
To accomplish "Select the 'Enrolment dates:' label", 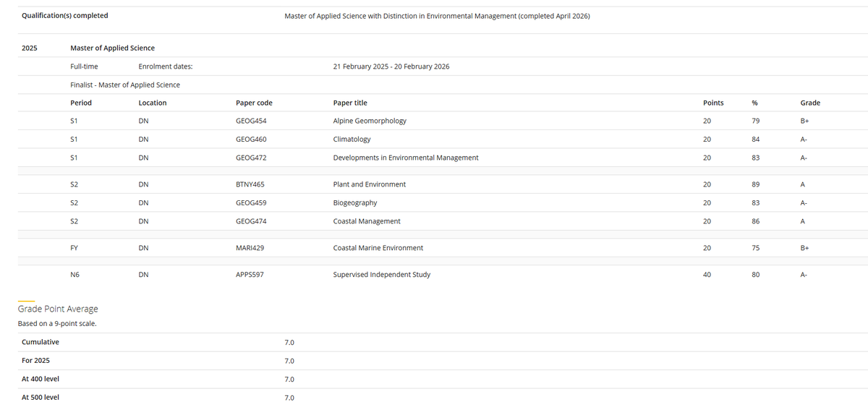I will point(166,67).
